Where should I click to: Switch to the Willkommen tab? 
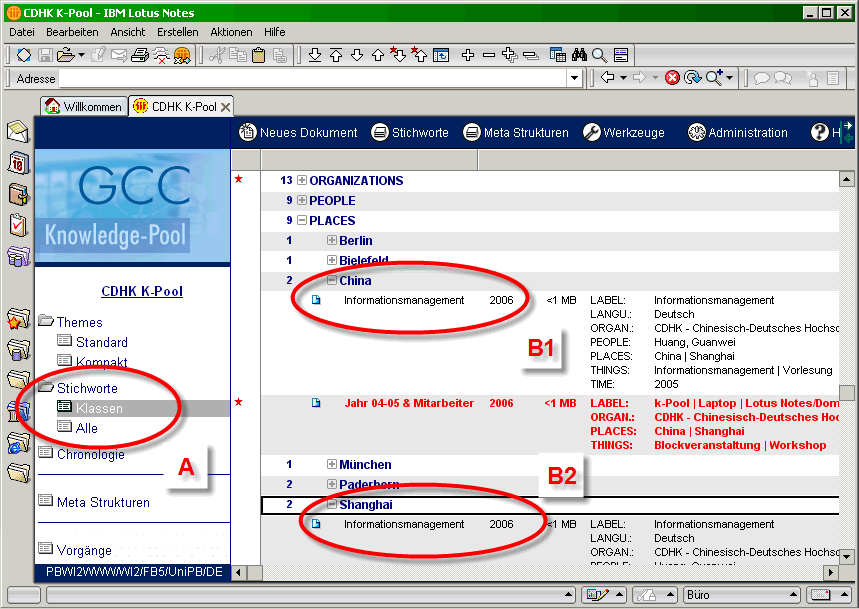(84, 106)
